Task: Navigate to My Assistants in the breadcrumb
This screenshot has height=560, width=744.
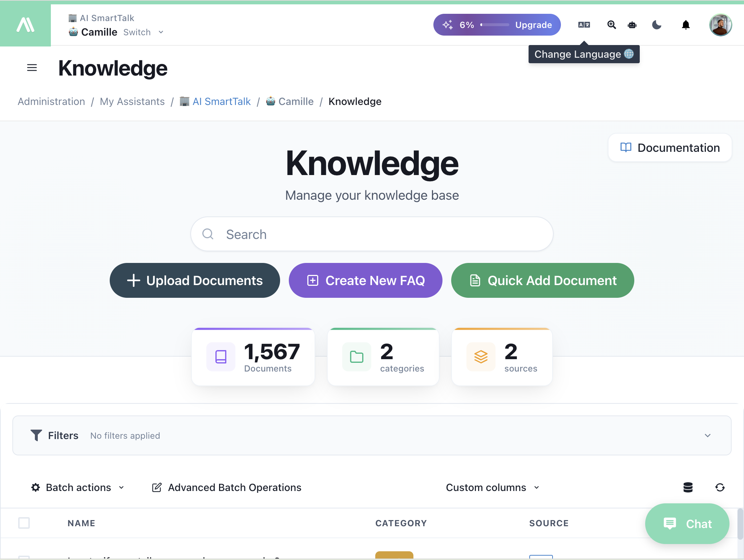Action: (132, 101)
